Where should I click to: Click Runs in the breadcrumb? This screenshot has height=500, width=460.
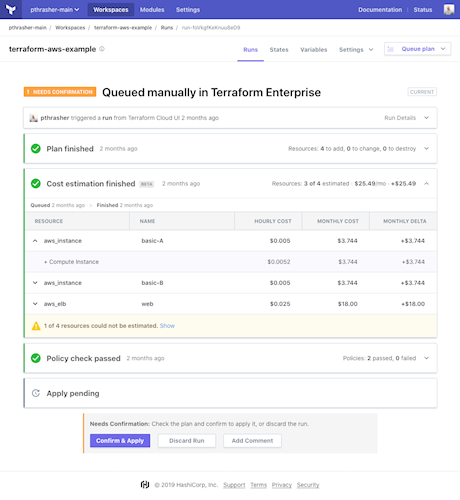point(167,28)
